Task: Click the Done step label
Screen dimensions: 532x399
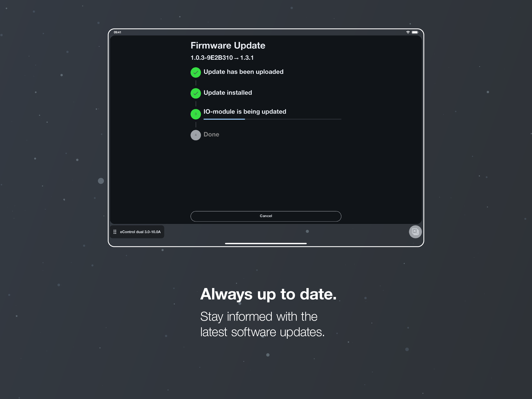Action: [x=211, y=134]
